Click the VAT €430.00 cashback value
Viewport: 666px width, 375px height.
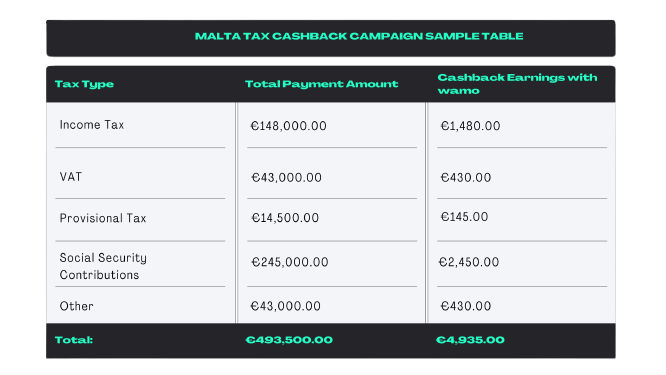[x=466, y=178]
